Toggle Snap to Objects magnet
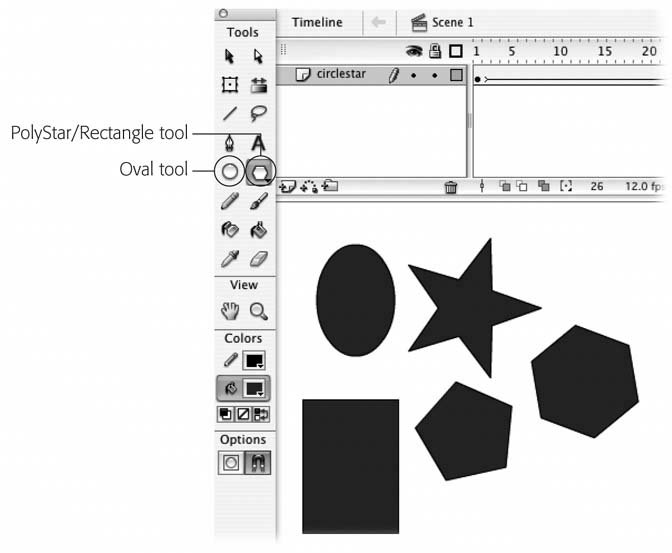Image resolution: width=672 pixels, height=553 pixels. [x=257, y=463]
